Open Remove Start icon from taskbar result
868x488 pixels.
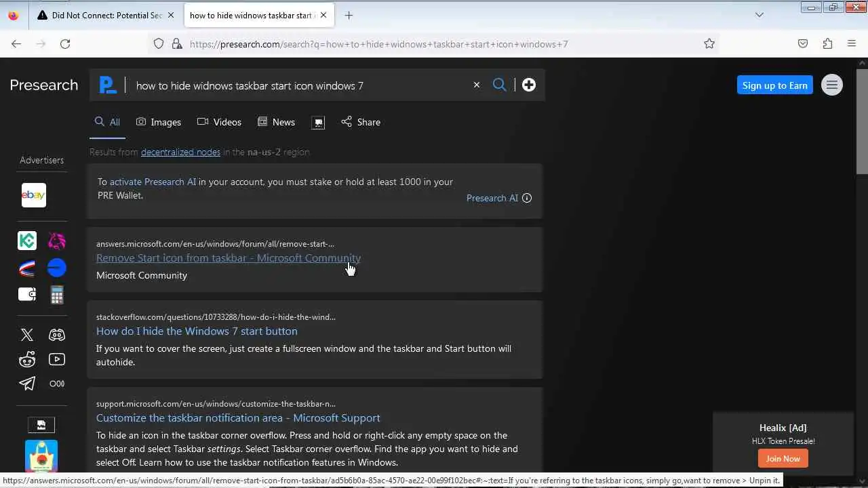coord(229,258)
